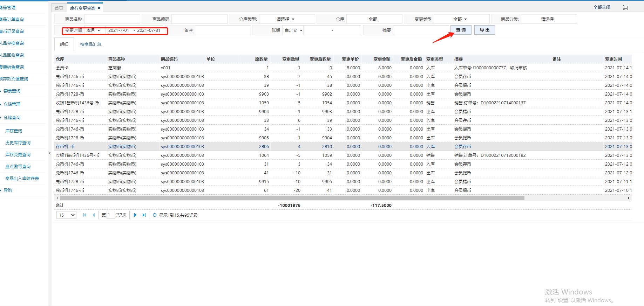
Task: Collapse the 仓储查询 sidebar group
Action: 12,118
